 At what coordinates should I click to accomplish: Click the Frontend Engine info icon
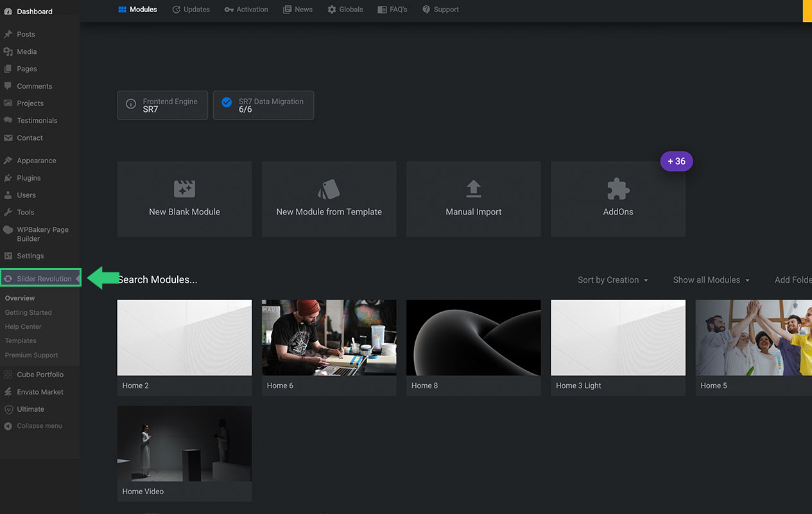click(131, 104)
